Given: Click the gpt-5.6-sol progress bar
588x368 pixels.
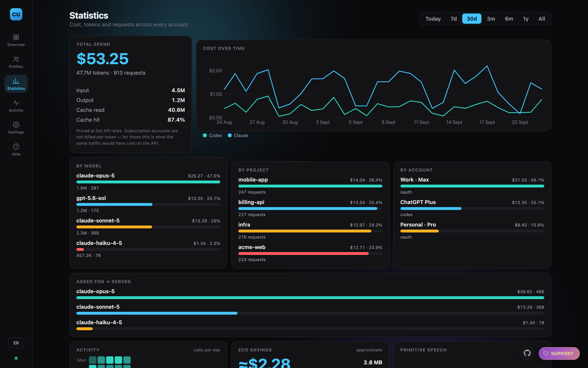Looking at the screenshot, I should point(148,204).
